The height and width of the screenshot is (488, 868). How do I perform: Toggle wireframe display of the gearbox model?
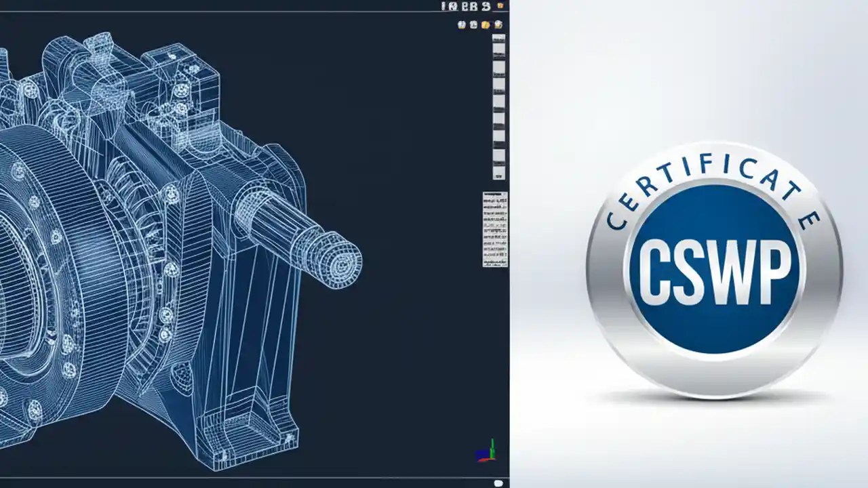pyautogui.click(x=170, y=237)
